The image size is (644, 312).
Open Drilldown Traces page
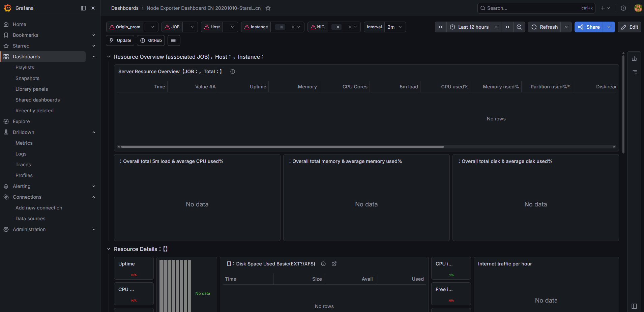coord(23,165)
